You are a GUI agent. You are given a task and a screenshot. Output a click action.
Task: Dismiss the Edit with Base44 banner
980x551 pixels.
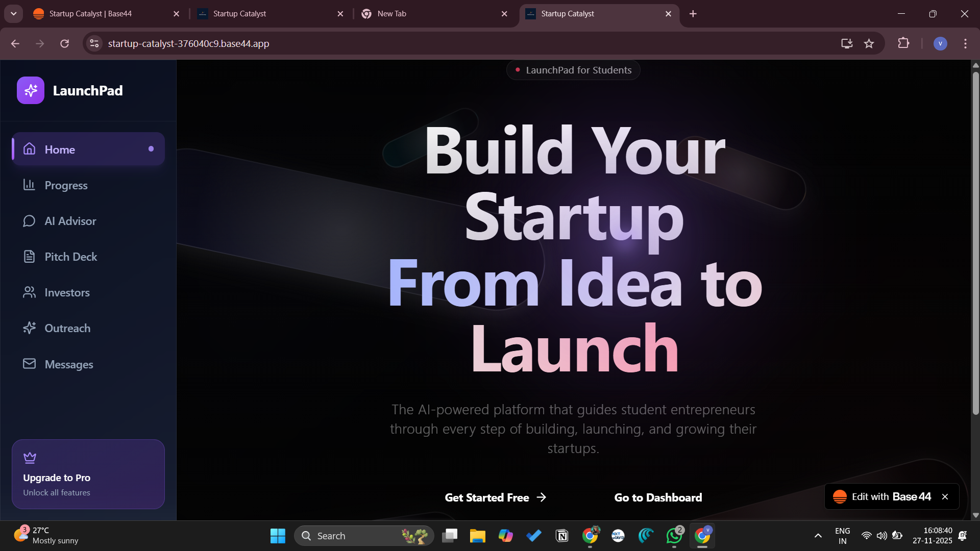pyautogui.click(x=945, y=497)
